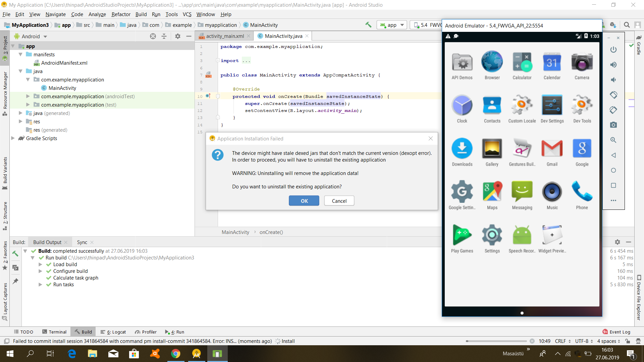The width and height of the screenshot is (644, 362).
Task: Raise volume in the emulator sidebar
Action: pos(613,65)
